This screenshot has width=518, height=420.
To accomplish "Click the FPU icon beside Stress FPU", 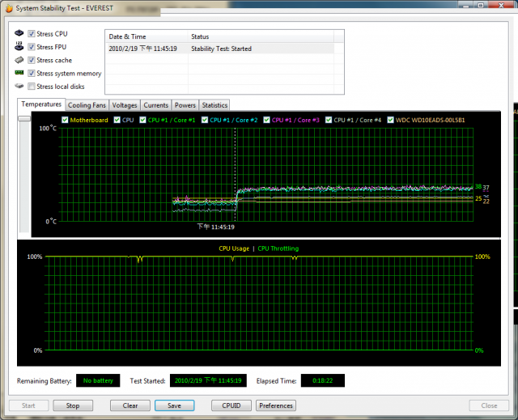I will point(19,46).
